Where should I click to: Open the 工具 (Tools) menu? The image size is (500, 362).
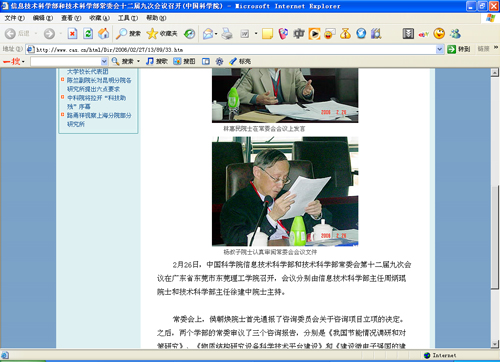tap(128, 18)
